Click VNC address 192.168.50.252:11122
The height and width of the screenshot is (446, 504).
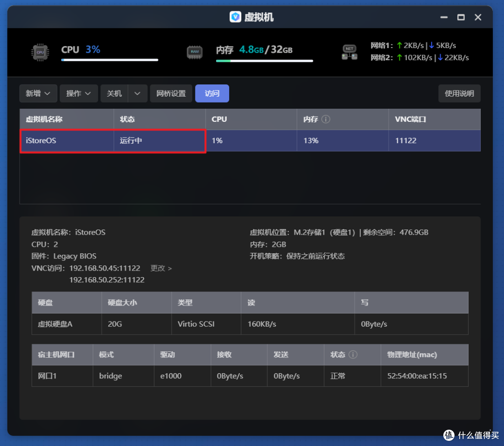pyautogui.click(x=107, y=280)
